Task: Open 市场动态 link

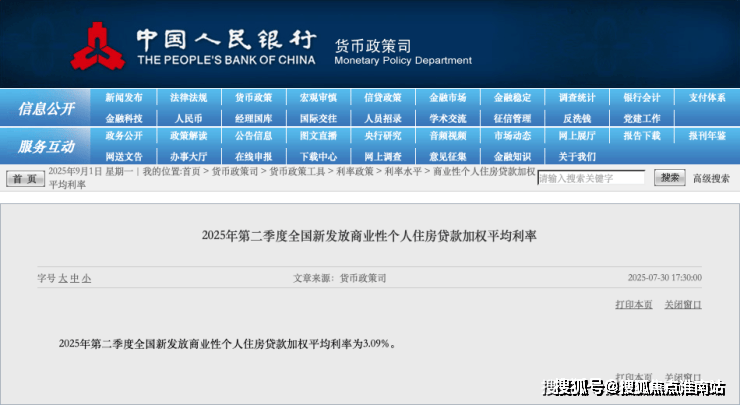Action: tap(513, 136)
